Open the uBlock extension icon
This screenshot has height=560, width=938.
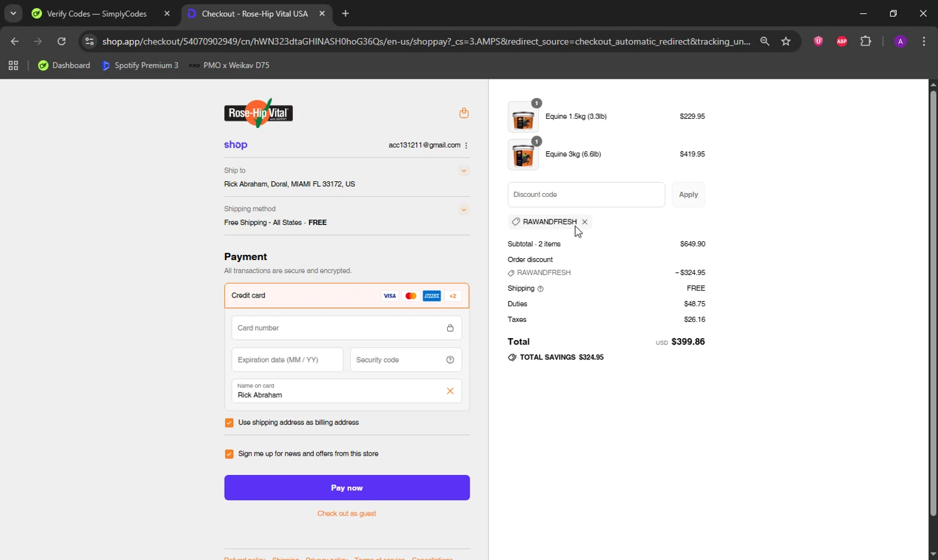click(x=818, y=41)
